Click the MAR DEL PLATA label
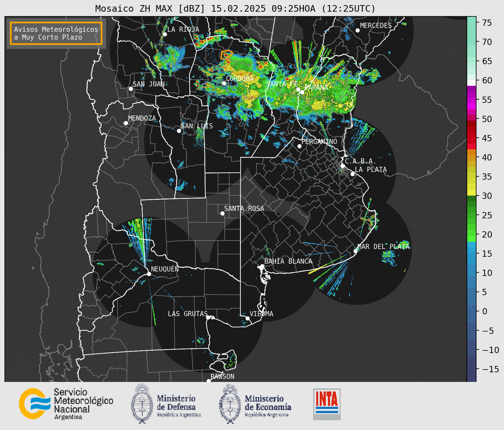This screenshot has height=430, width=504. [384, 246]
